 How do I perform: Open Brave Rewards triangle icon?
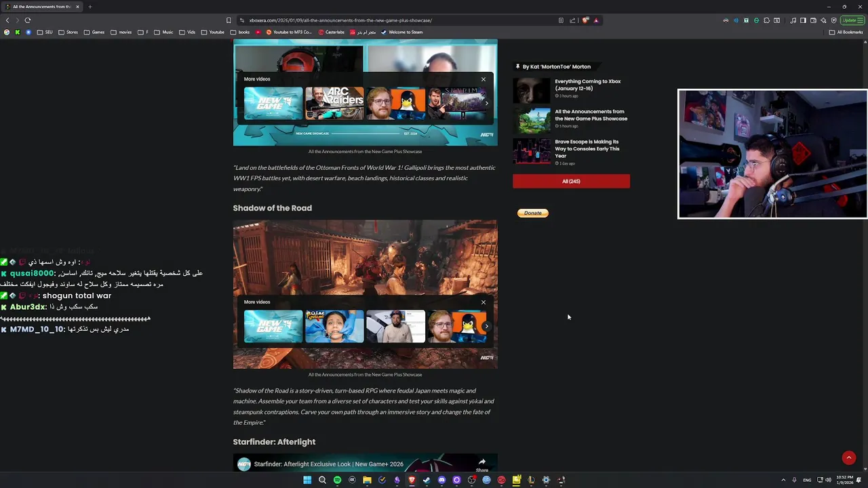[596, 20]
